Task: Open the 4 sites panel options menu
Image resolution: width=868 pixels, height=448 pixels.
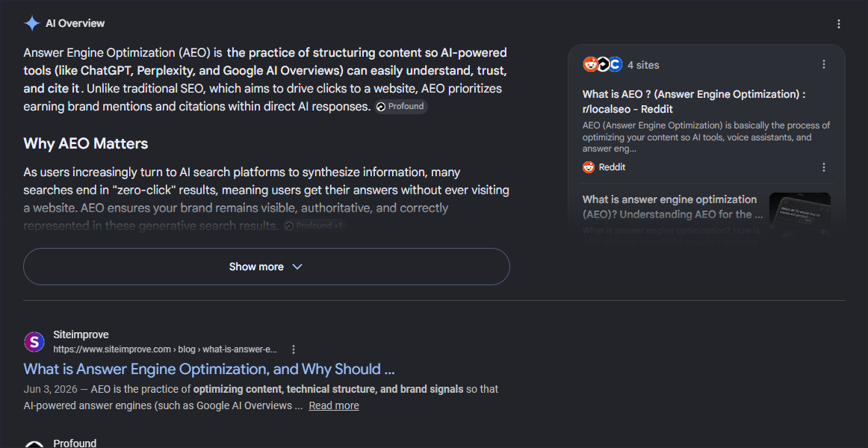Action: pos(824,64)
